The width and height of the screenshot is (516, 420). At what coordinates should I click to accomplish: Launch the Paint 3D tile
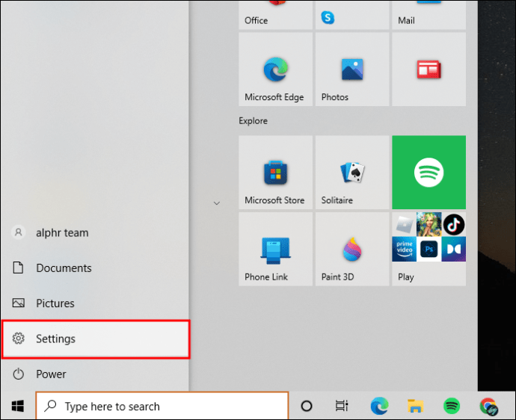point(352,249)
